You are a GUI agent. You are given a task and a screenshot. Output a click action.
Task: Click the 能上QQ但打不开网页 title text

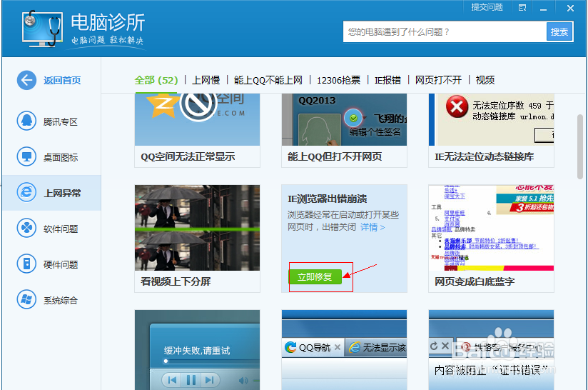(335, 156)
